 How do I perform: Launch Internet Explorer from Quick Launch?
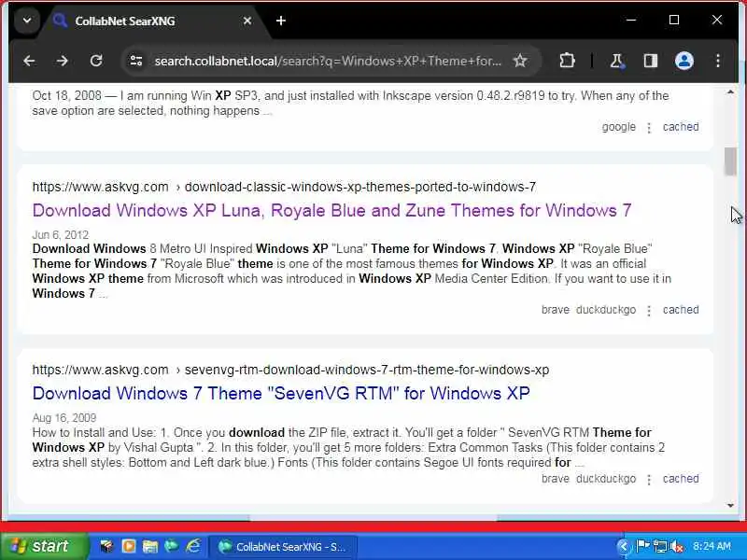click(193, 546)
